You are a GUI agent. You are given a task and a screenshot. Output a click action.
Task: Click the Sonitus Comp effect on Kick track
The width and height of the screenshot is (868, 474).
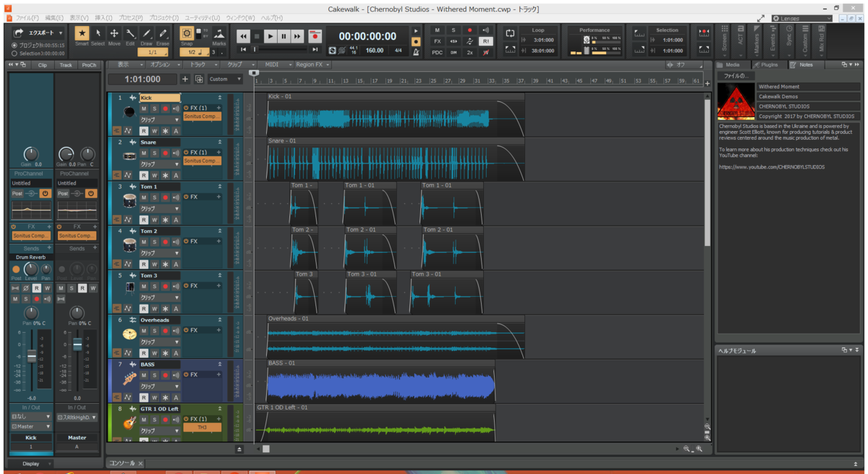point(202,117)
